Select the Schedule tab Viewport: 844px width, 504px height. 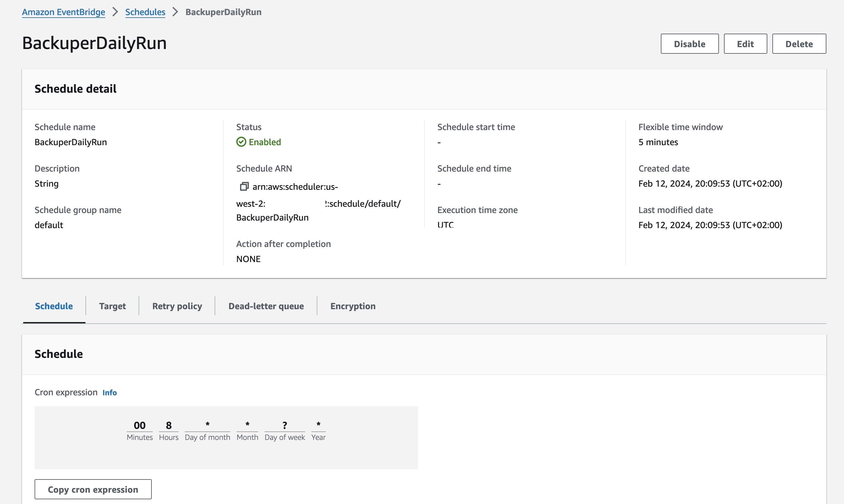(54, 306)
